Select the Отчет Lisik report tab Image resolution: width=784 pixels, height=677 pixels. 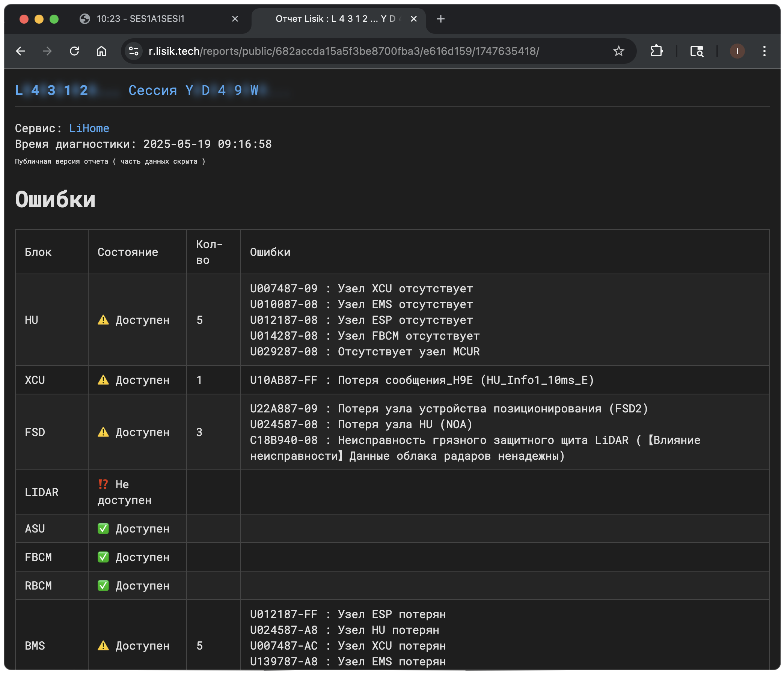(x=339, y=19)
